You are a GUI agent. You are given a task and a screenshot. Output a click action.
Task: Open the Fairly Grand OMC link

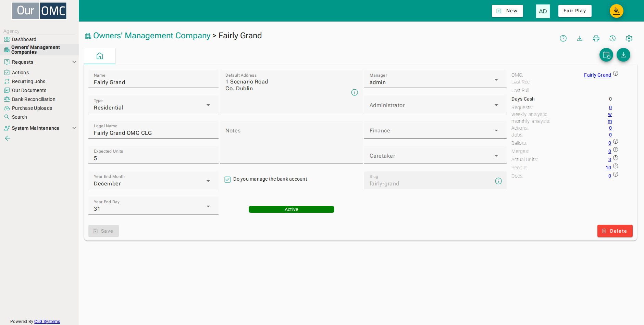coord(597,75)
